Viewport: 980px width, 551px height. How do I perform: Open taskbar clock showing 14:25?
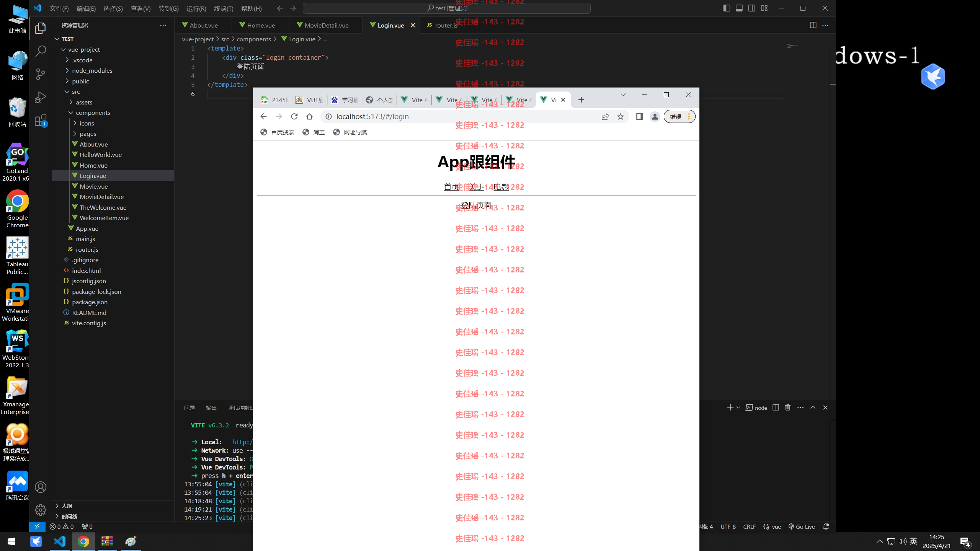pyautogui.click(x=936, y=541)
